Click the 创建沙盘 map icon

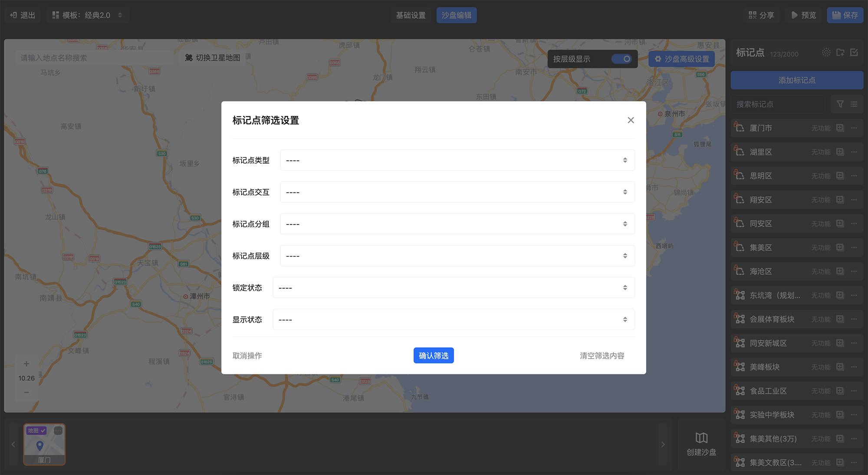[x=701, y=438]
